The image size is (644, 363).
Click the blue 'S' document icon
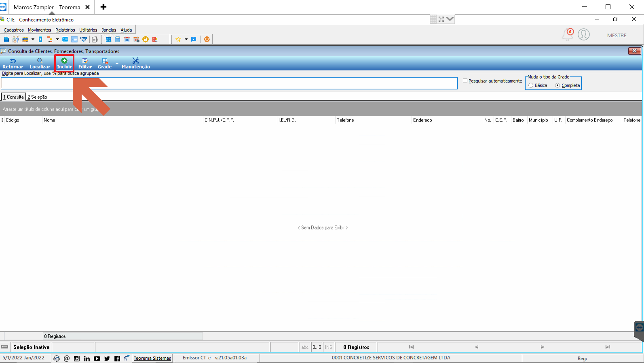40,39
